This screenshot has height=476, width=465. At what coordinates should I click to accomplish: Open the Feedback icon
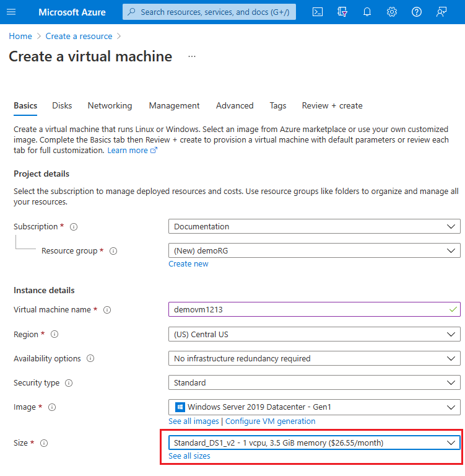(441, 12)
